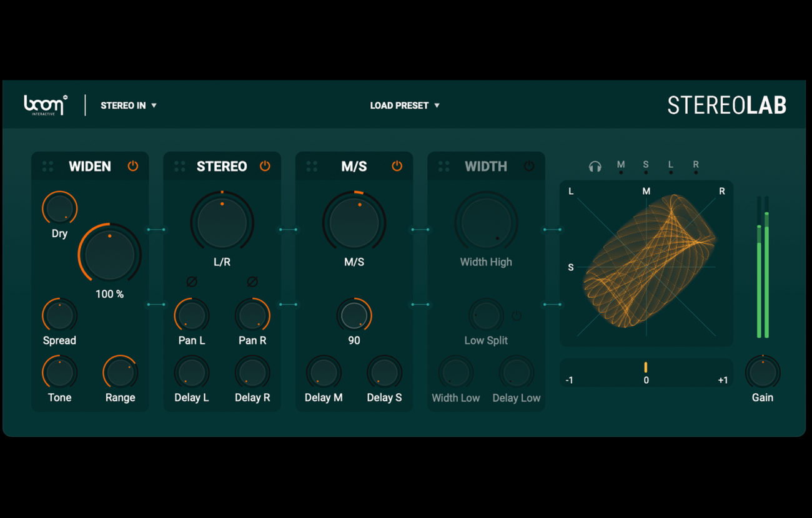Turn off the M/S module power
The width and height of the screenshot is (812, 518).
[397, 166]
